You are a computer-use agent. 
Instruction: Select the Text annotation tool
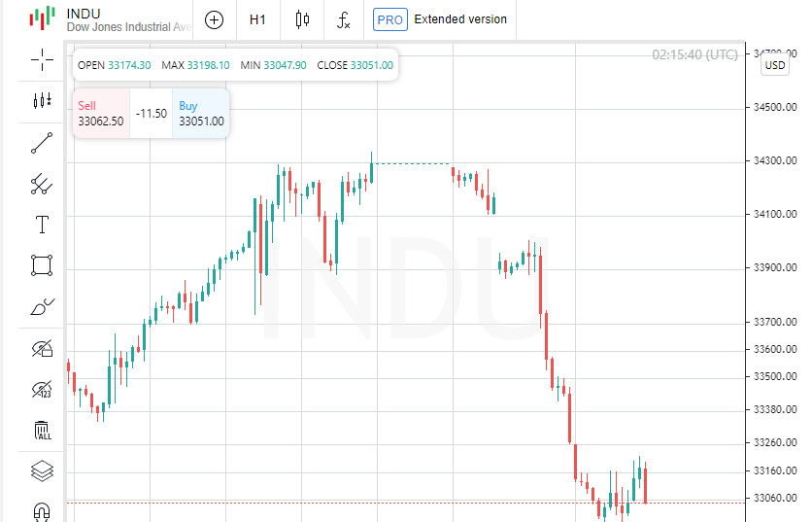click(x=42, y=226)
